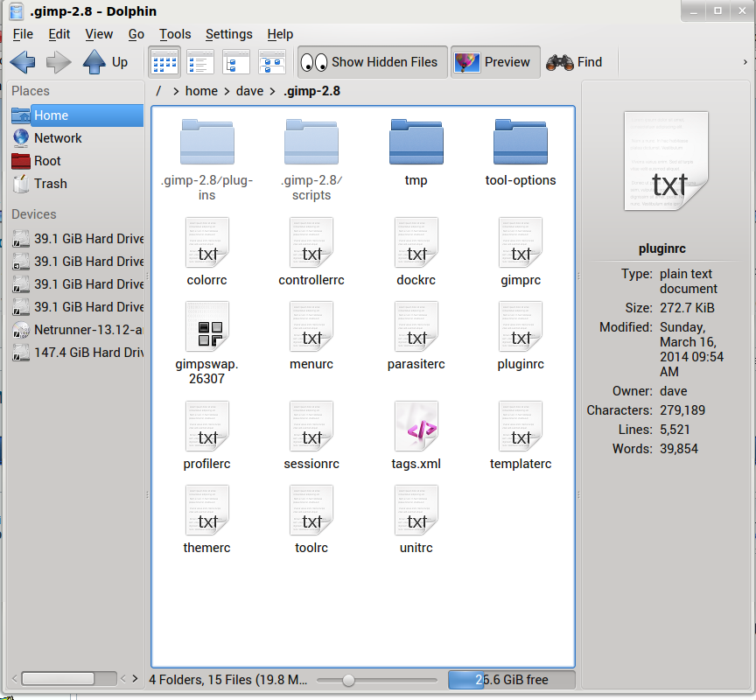The height and width of the screenshot is (700, 756).
Task: Click the root slash in breadcrumb
Action: coord(158,91)
